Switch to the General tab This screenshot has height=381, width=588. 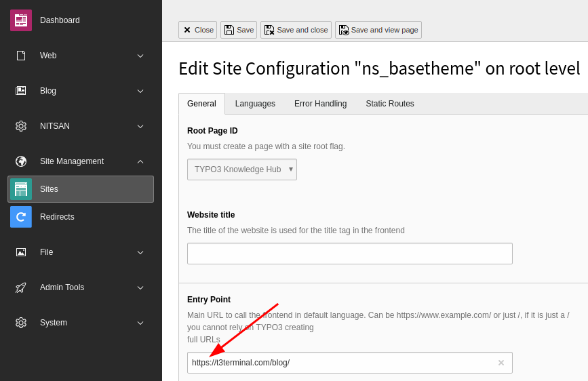point(201,104)
